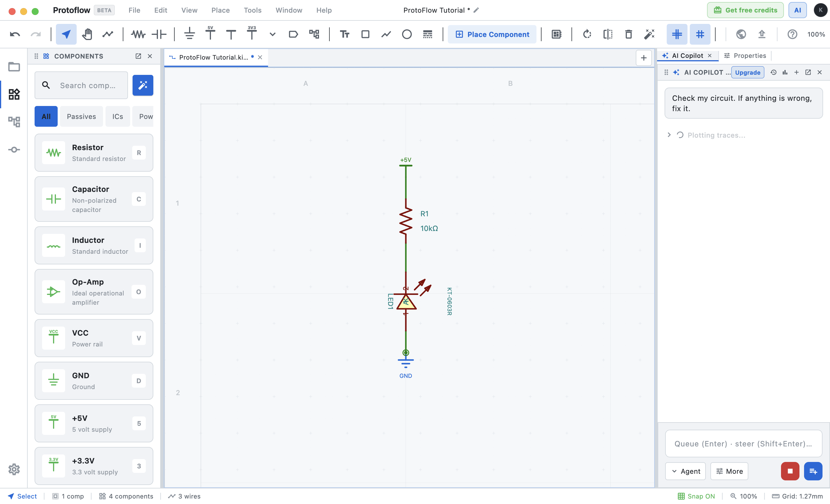Open the settings gear in sidebar
Image resolution: width=830 pixels, height=504 pixels.
tap(14, 469)
